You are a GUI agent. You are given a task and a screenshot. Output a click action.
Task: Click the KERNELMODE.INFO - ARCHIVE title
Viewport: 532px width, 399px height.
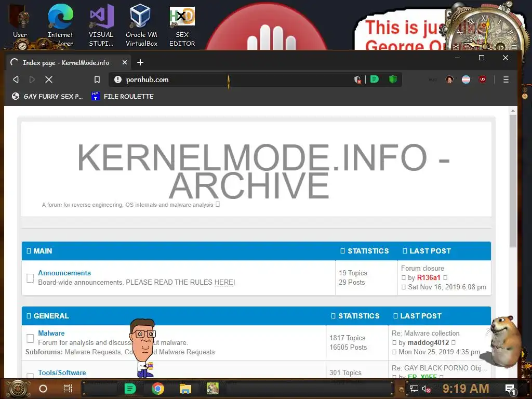[263, 171]
